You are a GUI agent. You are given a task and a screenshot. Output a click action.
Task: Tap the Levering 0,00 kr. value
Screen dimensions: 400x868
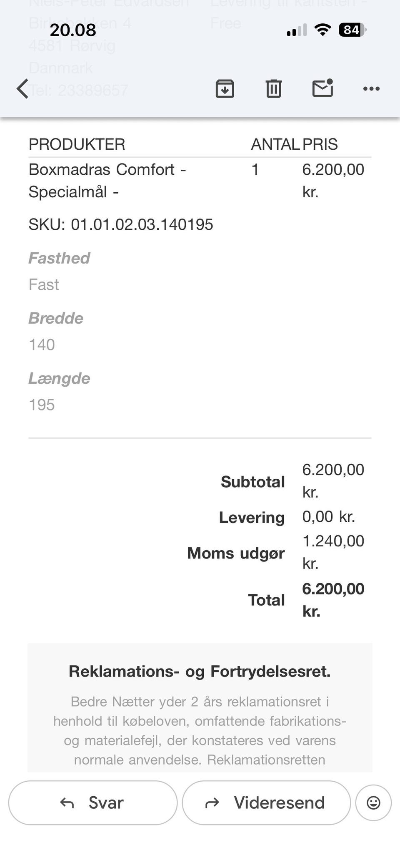point(329,516)
